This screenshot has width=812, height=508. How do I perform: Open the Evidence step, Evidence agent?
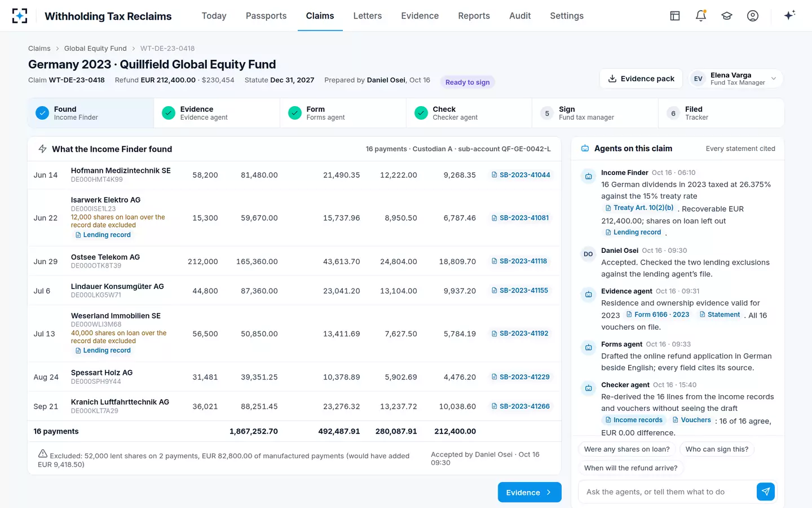[217, 113]
